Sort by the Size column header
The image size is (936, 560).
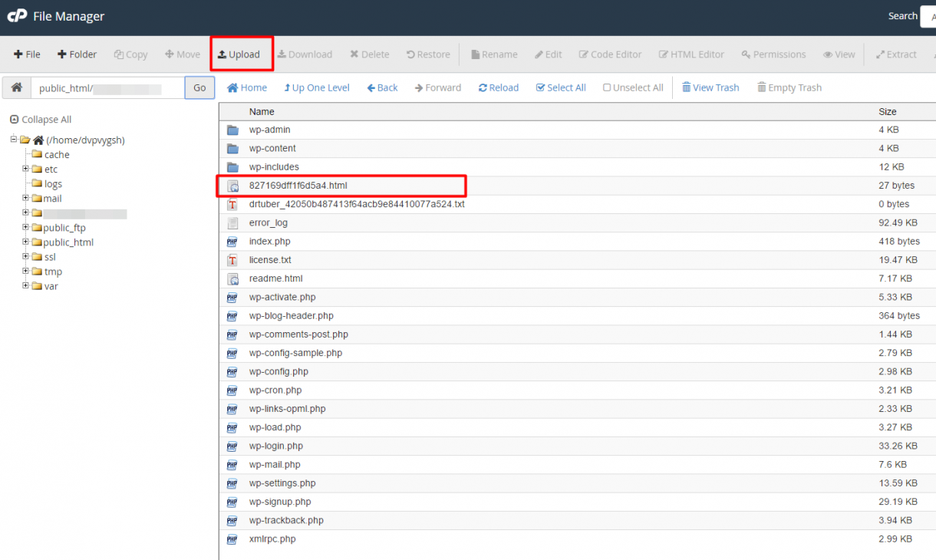click(x=887, y=112)
